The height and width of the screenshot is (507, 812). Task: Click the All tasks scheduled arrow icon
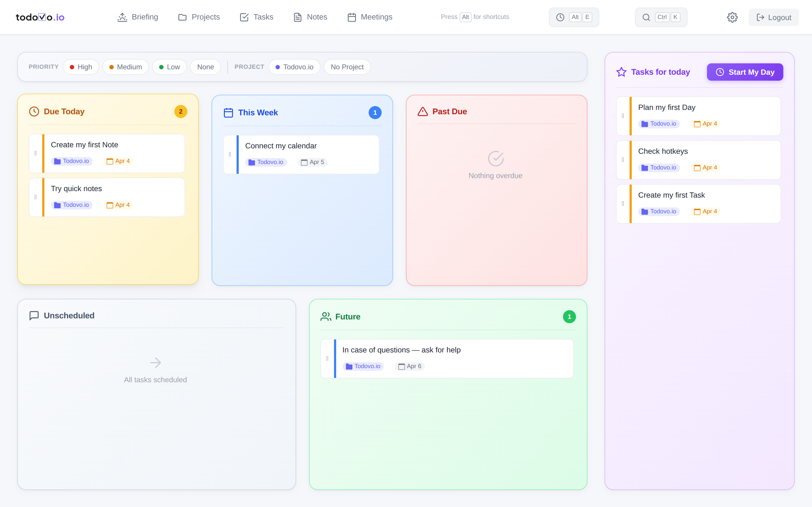(x=156, y=362)
